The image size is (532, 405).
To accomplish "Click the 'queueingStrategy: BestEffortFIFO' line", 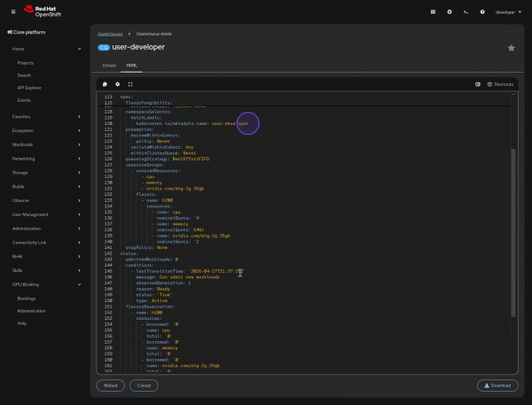I will pyautogui.click(x=168, y=160).
